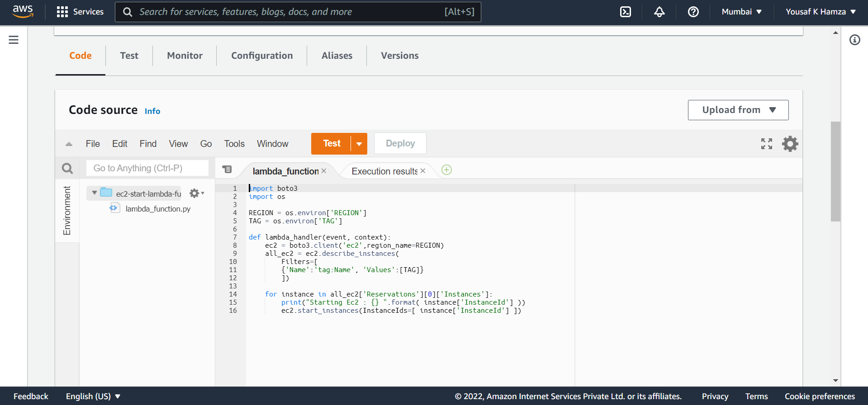The height and width of the screenshot is (405, 868).
Task: Close the Execution results tab
Action: pos(423,171)
